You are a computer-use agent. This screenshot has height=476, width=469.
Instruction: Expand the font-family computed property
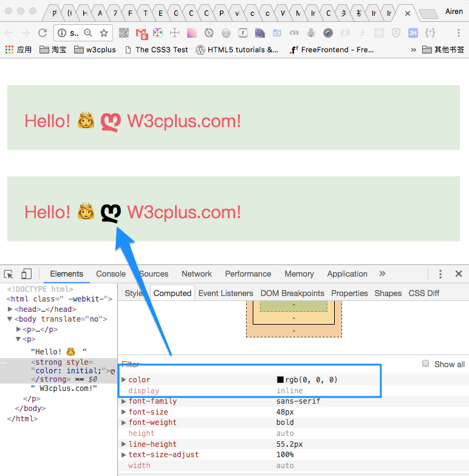tap(123, 401)
